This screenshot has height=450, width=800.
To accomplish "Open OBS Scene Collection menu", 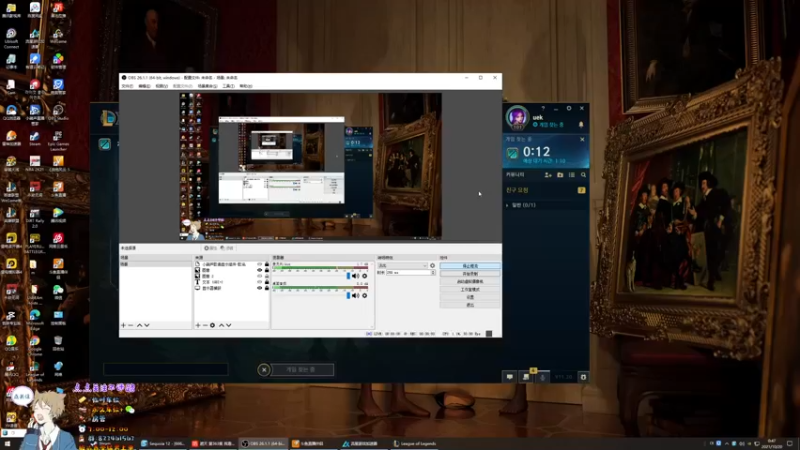I will pos(207,86).
